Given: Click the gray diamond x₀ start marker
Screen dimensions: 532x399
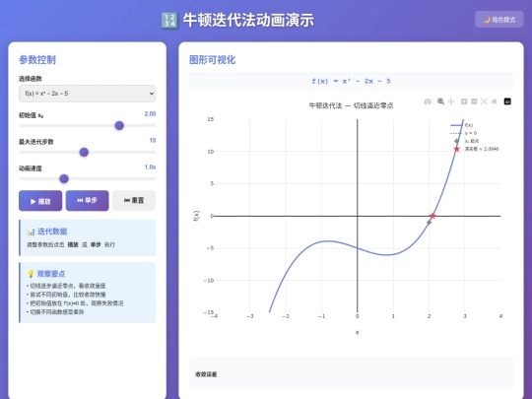Looking at the screenshot, I should 429,223.
